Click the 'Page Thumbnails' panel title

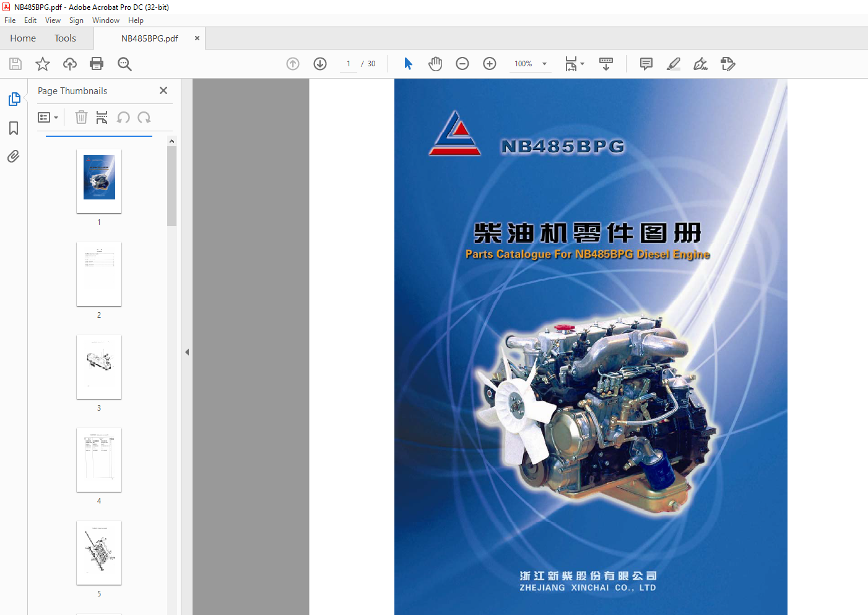point(72,91)
